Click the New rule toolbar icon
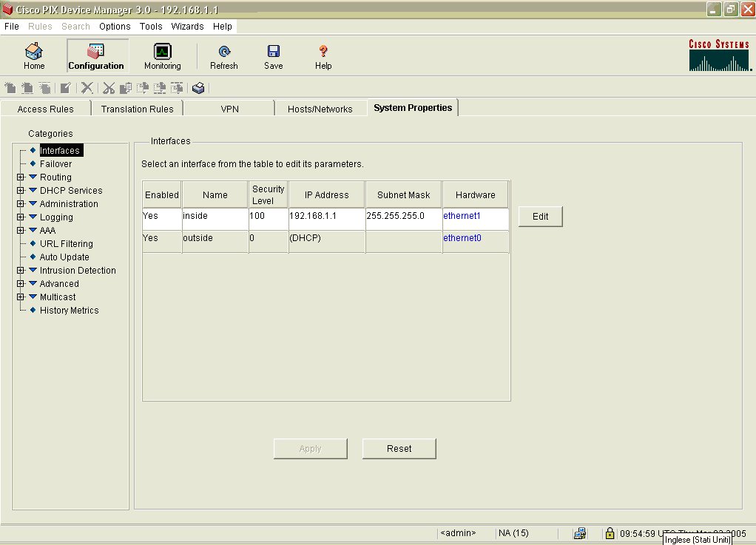The width and height of the screenshot is (756, 545). [10, 88]
